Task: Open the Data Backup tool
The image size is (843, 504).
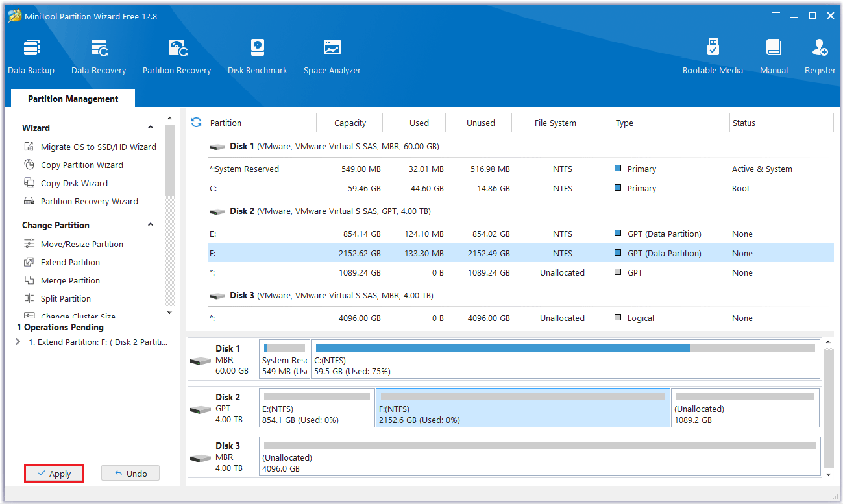Action: (x=31, y=57)
